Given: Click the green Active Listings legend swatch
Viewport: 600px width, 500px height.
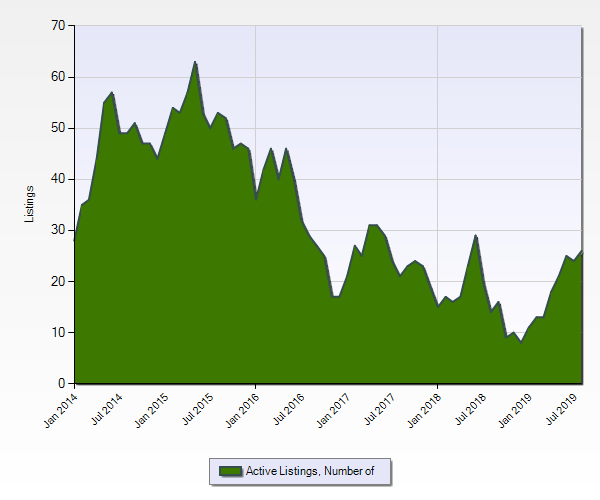Looking at the screenshot, I should pos(230,471).
